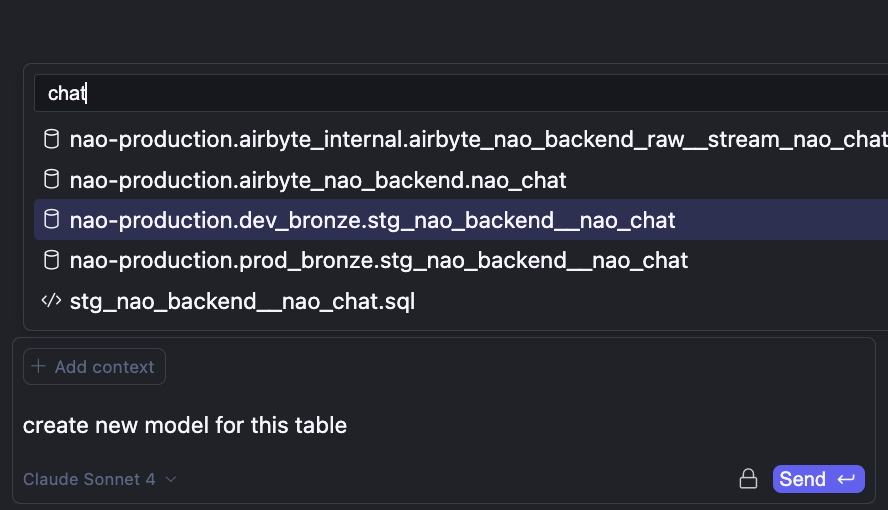
Task: Click database icon of dev_bronze table entry
Action: click(x=51, y=220)
